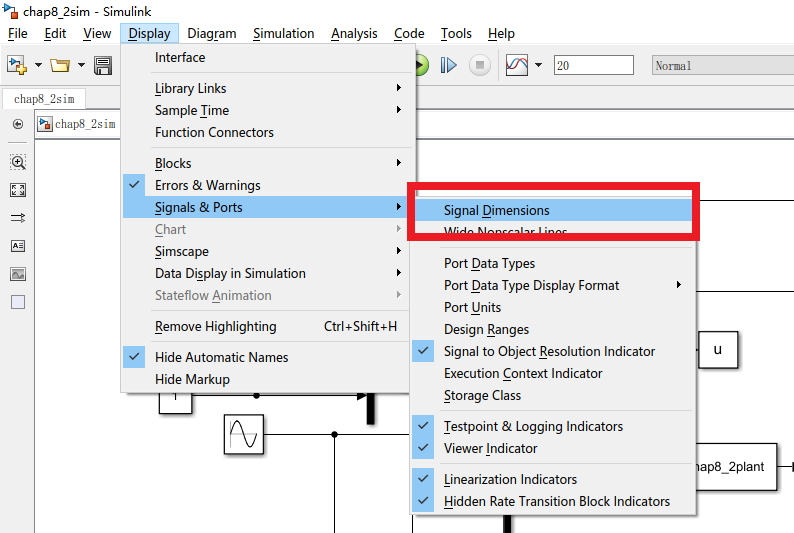Expand the Signals & Ports submenu
This screenshot has height=533, width=794.
coord(266,208)
